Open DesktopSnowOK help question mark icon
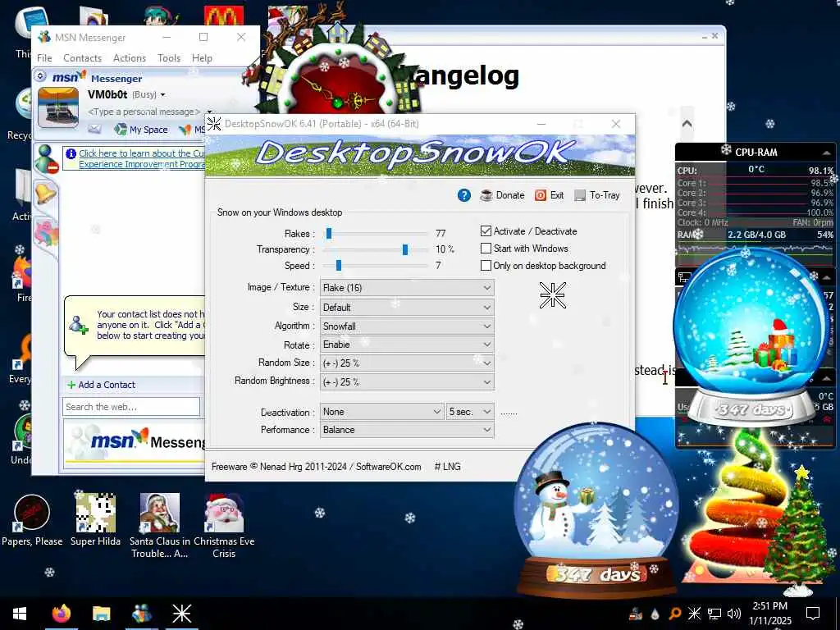Viewport: 840px width, 630px height. [x=464, y=195]
